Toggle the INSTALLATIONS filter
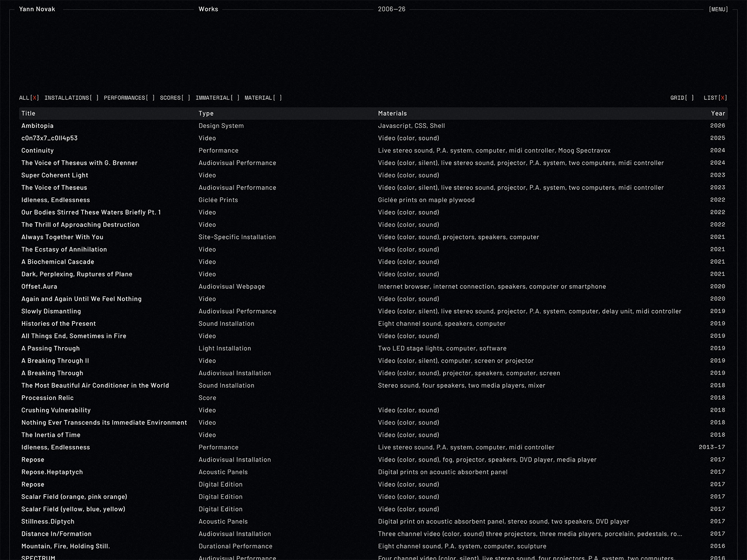747x560 pixels. 71,98
